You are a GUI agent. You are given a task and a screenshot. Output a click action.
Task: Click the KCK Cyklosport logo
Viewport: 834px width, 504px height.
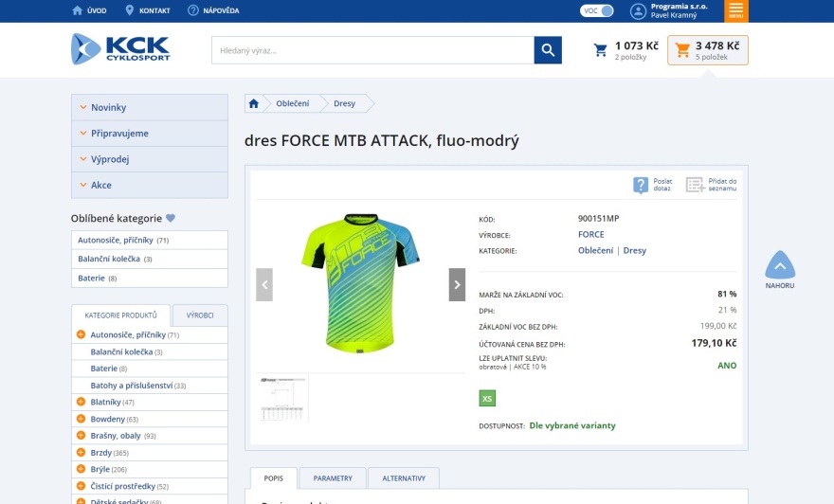click(120, 49)
